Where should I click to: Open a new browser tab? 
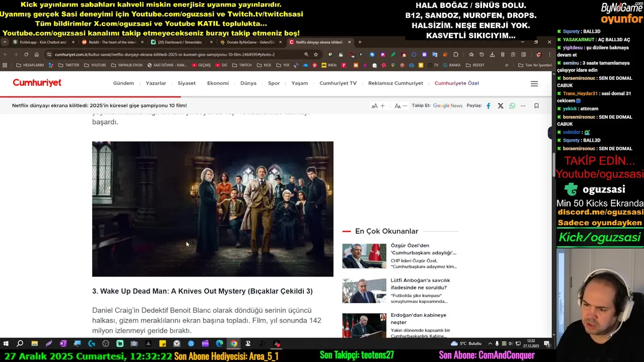[x=360, y=42]
